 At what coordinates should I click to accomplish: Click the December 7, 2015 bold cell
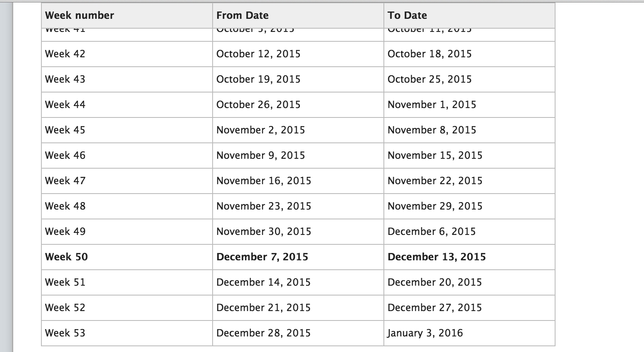[298, 257]
